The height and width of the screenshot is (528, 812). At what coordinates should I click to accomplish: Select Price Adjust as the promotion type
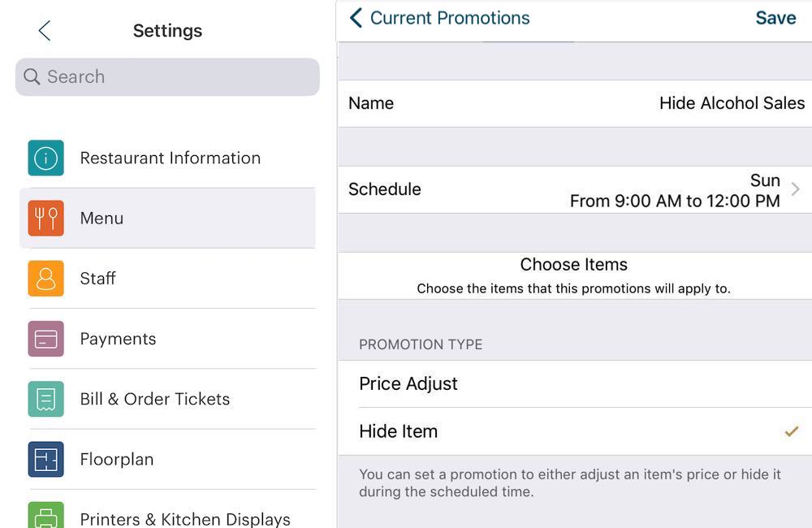tap(408, 383)
